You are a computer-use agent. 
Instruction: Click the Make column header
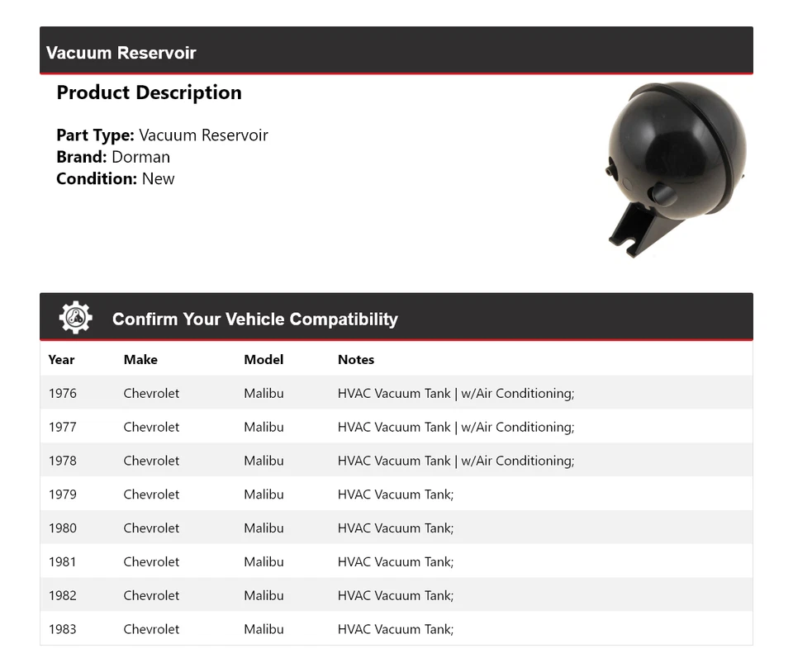(140, 360)
